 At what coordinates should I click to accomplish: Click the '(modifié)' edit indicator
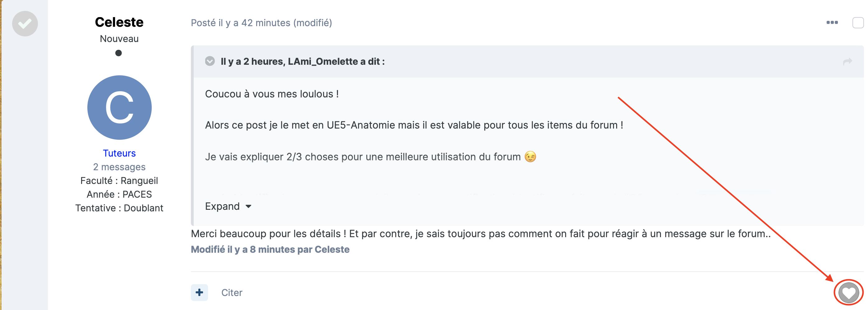tap(312, 23)
